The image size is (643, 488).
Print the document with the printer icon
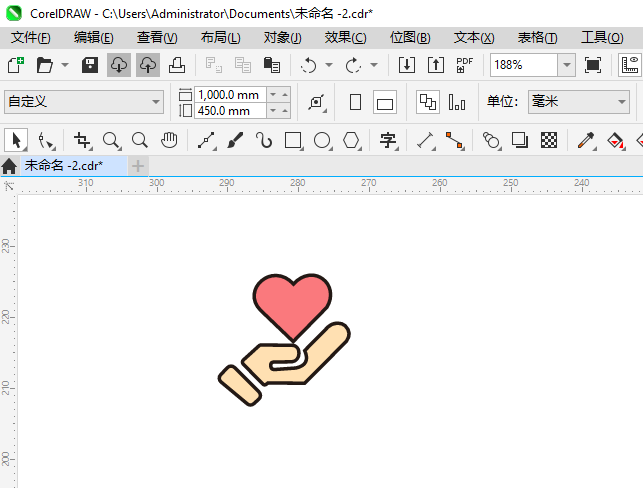click(x=177, y=65)
